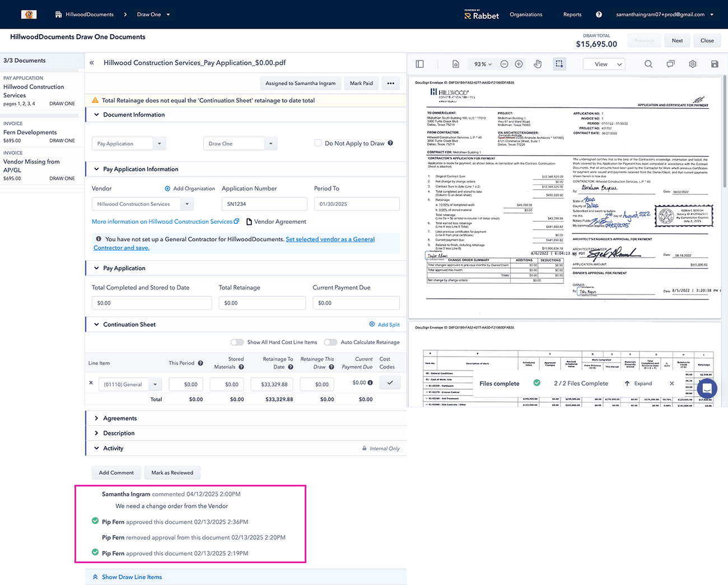Expand the Agreements section
This screenshot has width=728, height=585.
(x=96, y=418)
